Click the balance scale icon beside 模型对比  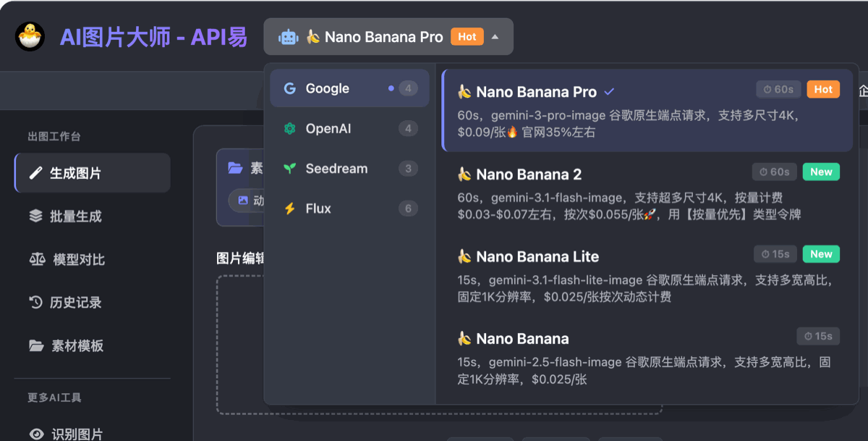click(36, 259)
